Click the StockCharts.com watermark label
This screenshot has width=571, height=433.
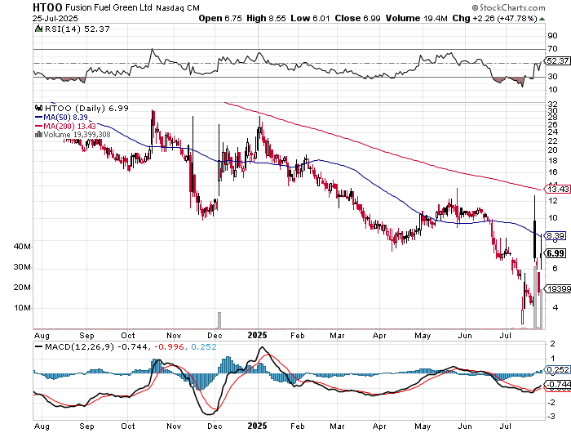[x=509, y=8]
